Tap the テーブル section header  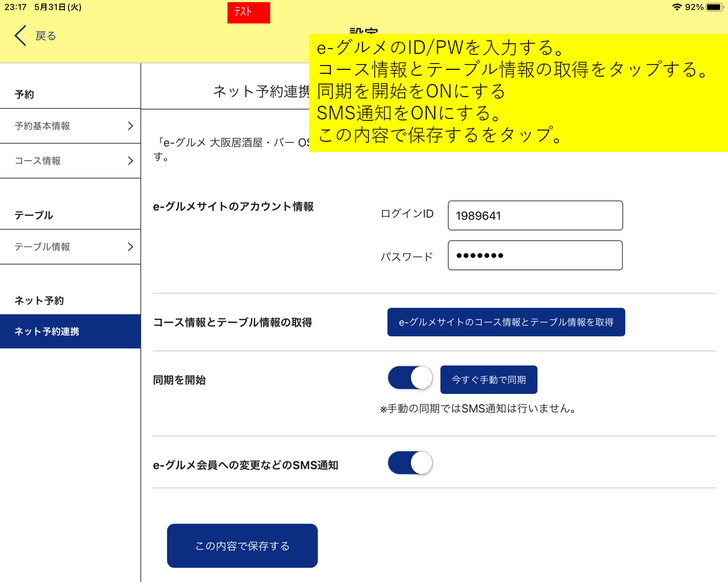pos(33,215)
